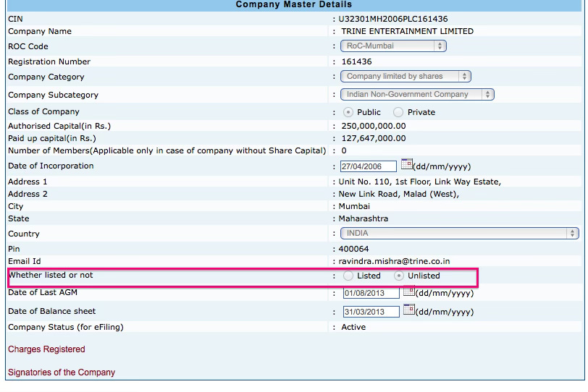The height and width of the screenshot is (392, 588).
Task: Select Address 1 text Unit No. 110
Action: click(x=364, y=182)
